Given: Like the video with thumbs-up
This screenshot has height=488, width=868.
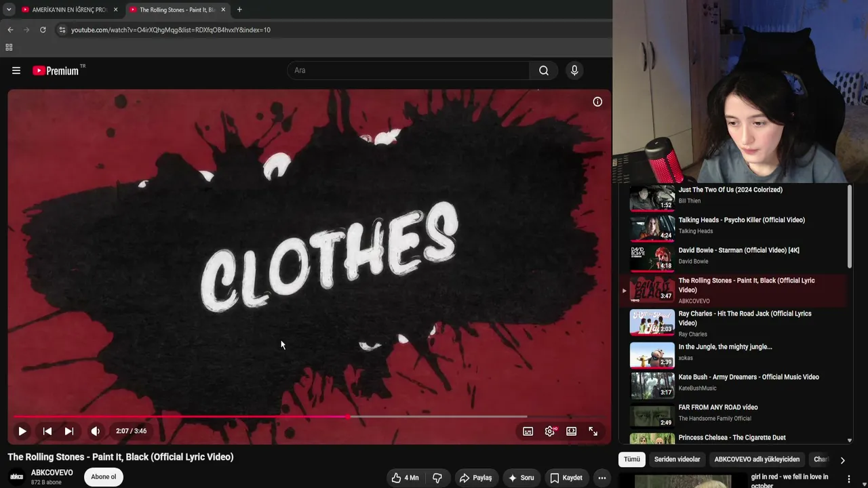Looking at the screenshot, I should pos(405,478).
